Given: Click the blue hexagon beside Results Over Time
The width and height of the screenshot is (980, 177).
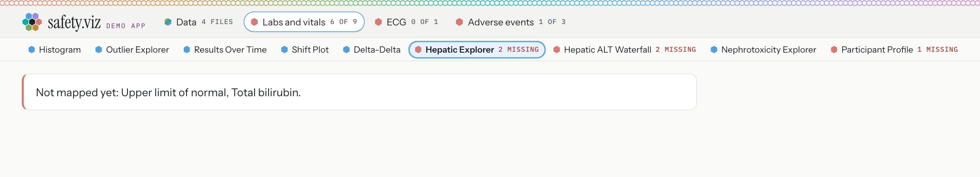Looking at the screenshot, I should pyautogui.click(x=186, y=49).
